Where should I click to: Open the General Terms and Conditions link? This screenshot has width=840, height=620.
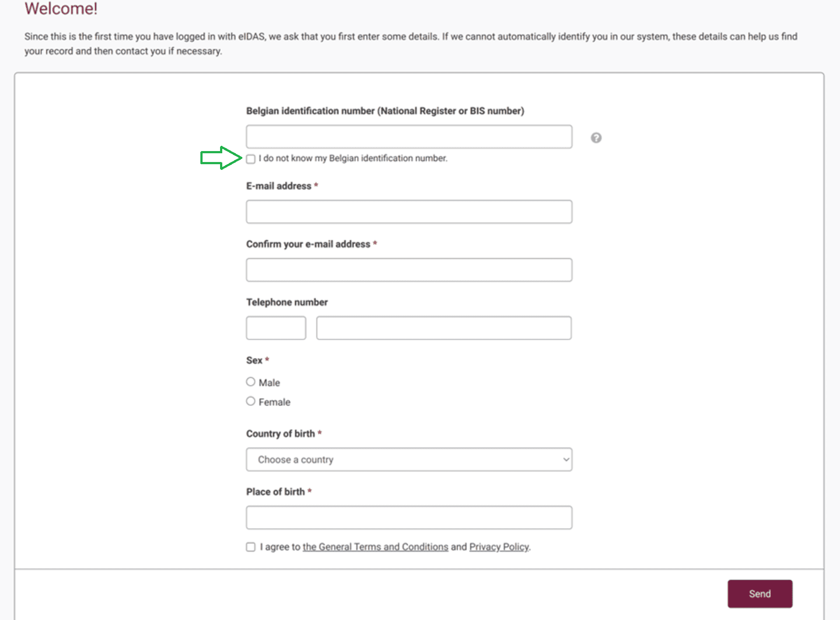(375, 547)
